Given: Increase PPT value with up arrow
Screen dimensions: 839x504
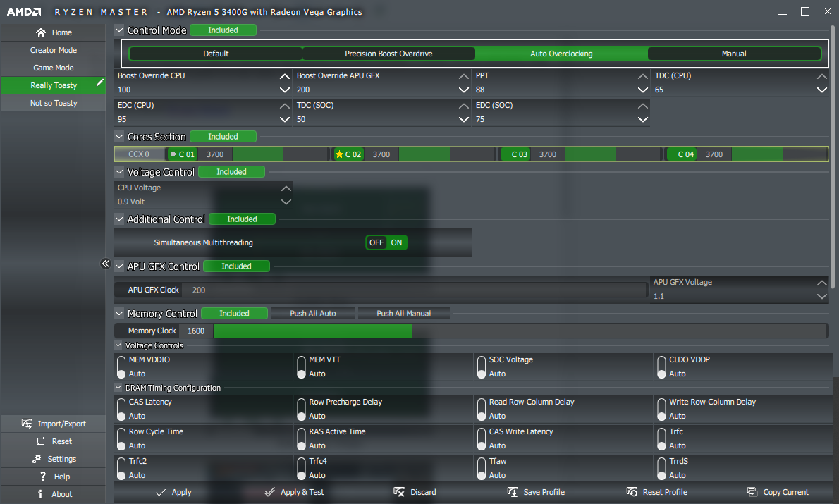Looking at the screenshot, I should [643, 77].
